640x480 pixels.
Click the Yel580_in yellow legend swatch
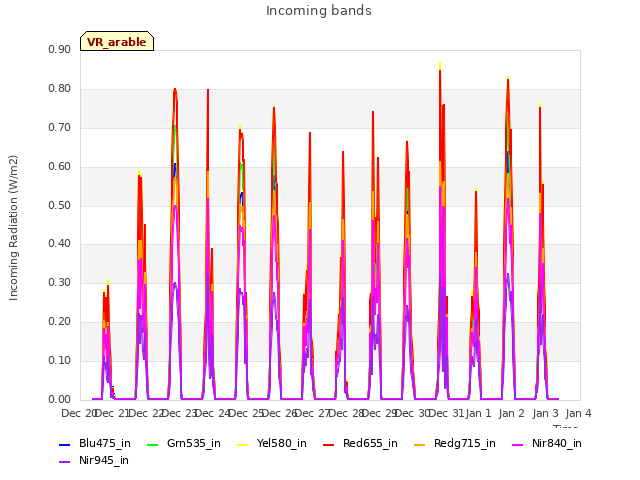242,444
